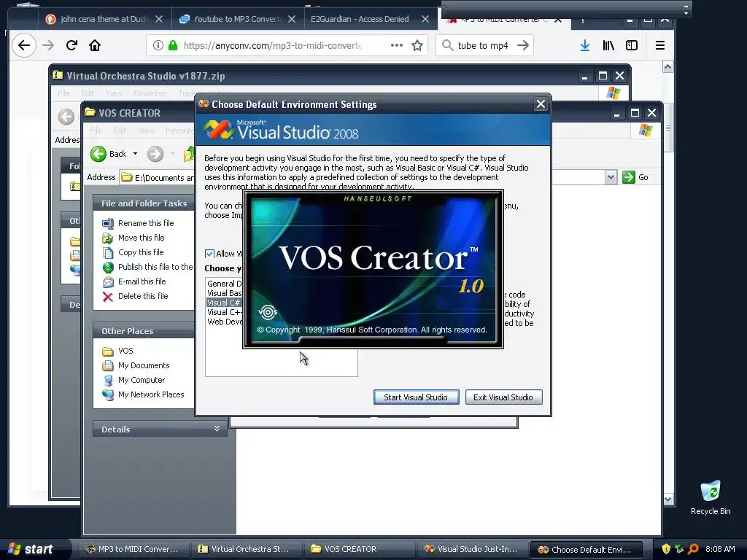This screenshot has height=560, width=747.
Task: Click Copy this file task
Action: click(141, 252)
